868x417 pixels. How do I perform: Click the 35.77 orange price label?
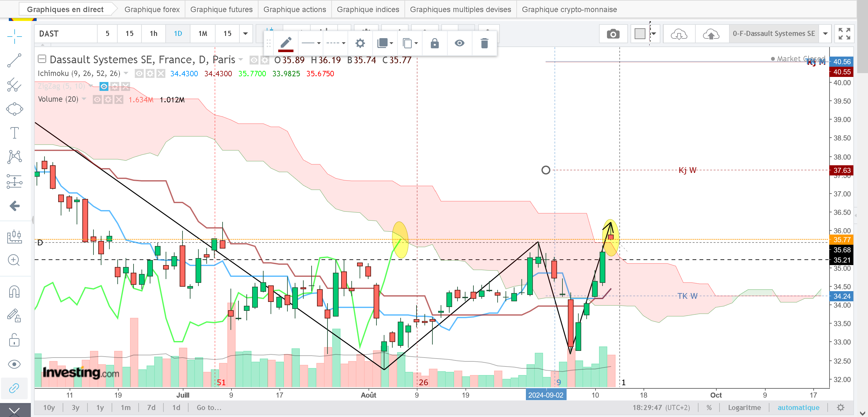pos(841,240)
